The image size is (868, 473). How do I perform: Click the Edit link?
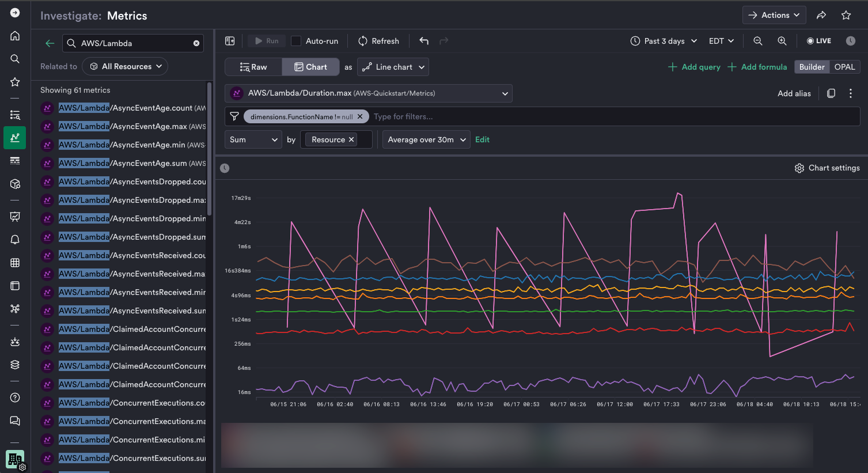point(482,139)
